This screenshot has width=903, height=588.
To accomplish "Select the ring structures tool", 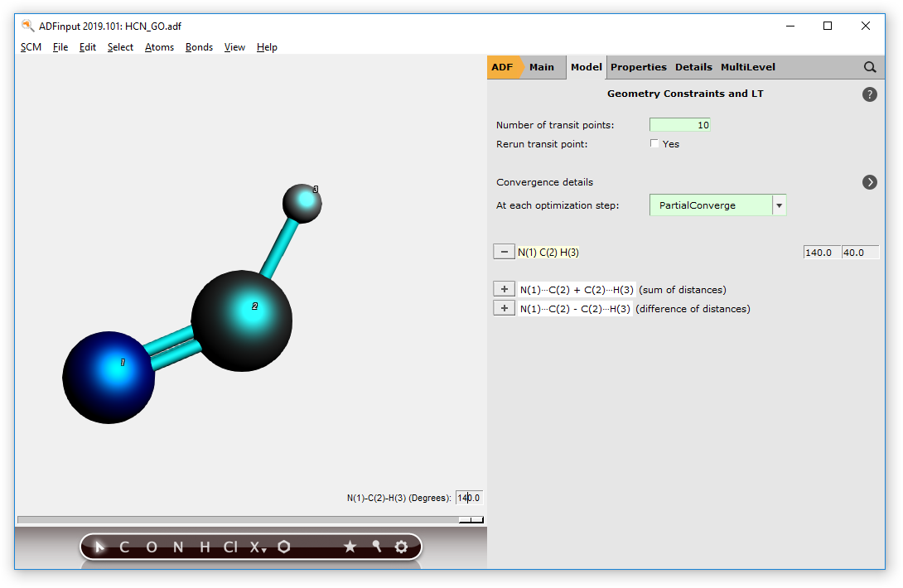I will click(284, 547).
